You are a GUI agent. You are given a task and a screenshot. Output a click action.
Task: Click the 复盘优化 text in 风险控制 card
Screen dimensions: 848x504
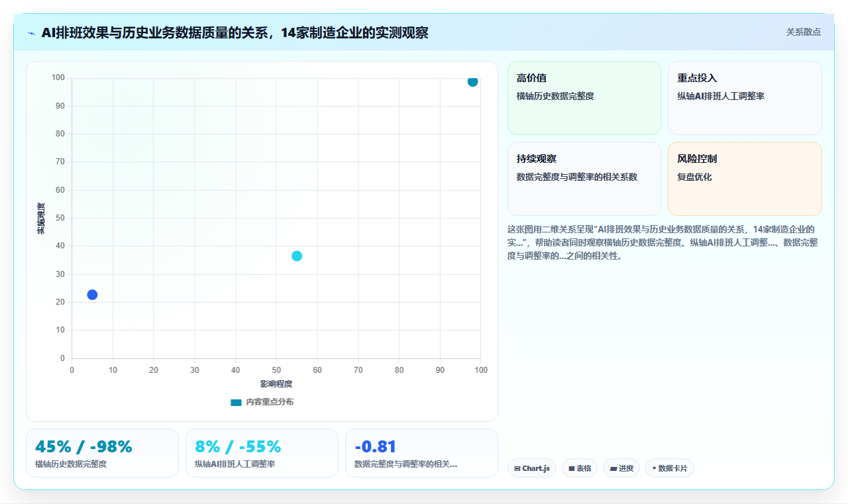click(x=694, y=177)
